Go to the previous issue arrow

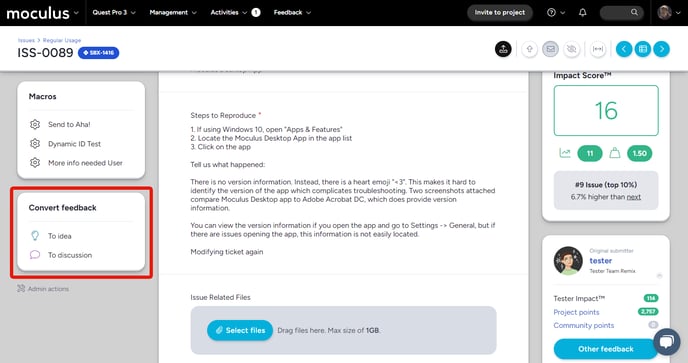pos(624,49)
